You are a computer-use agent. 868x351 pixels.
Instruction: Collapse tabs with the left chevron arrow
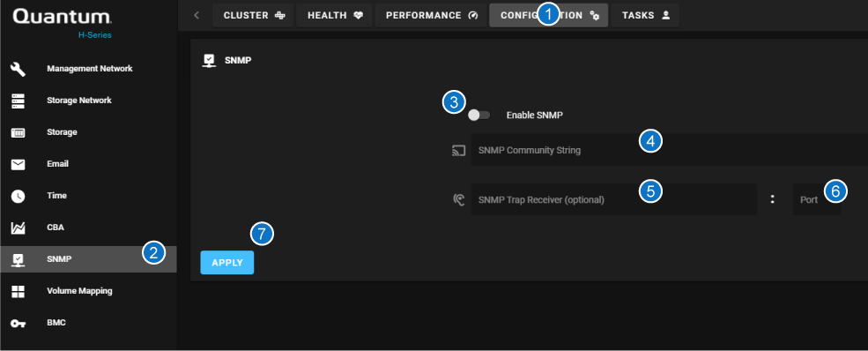click(x=197, y=16)
